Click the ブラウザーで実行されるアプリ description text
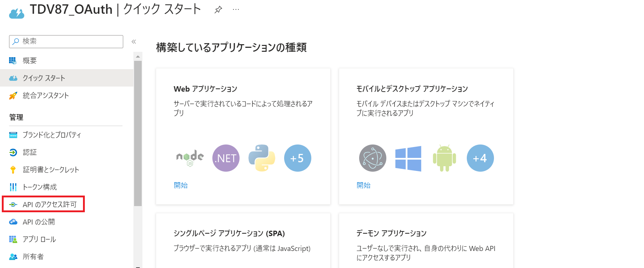 point(242,248)
